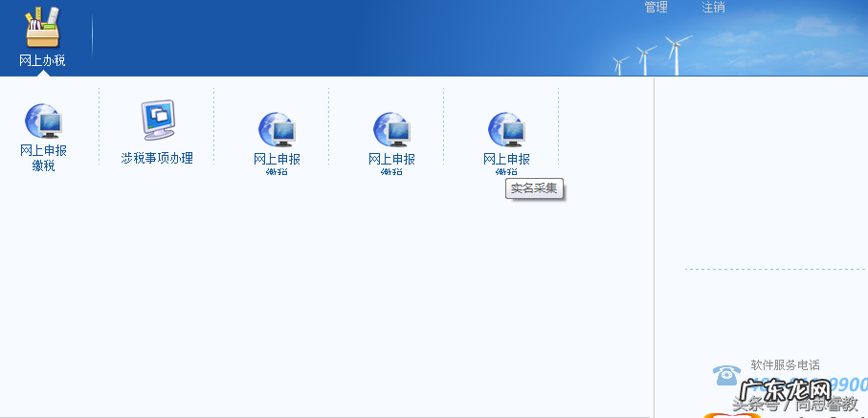Screen dimensions: 868x418
Task: Open the 涉税事项办理 text link
Action: (157, 159)
